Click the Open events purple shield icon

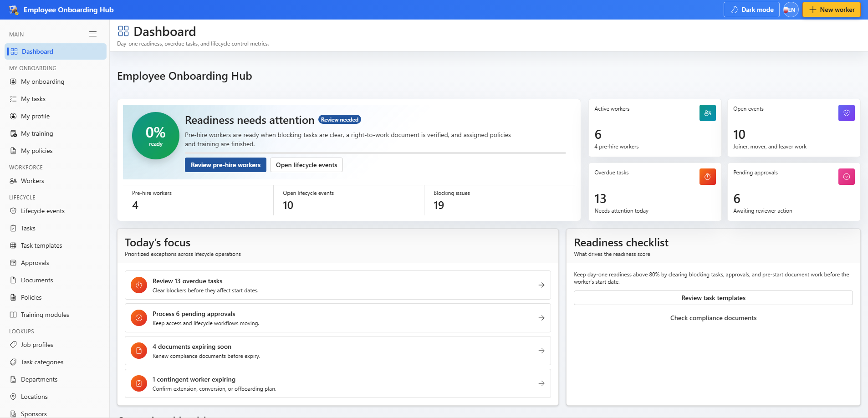coord(846,113)
